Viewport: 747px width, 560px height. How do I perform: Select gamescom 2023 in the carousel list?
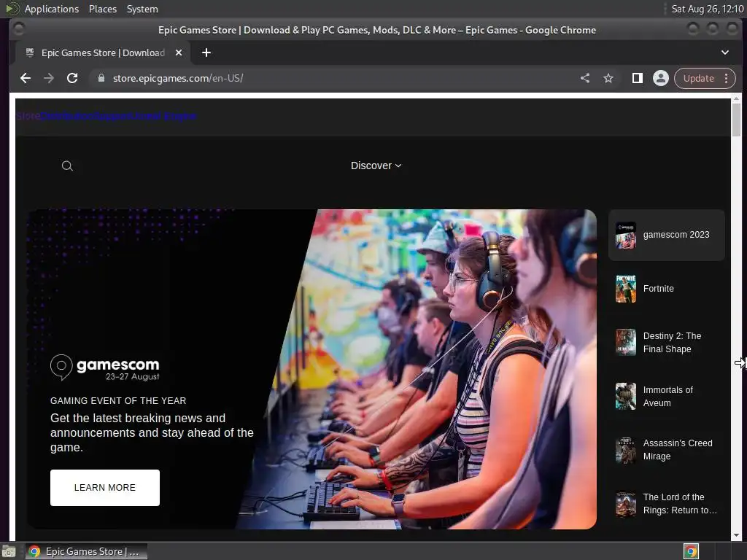click(667, 235)
